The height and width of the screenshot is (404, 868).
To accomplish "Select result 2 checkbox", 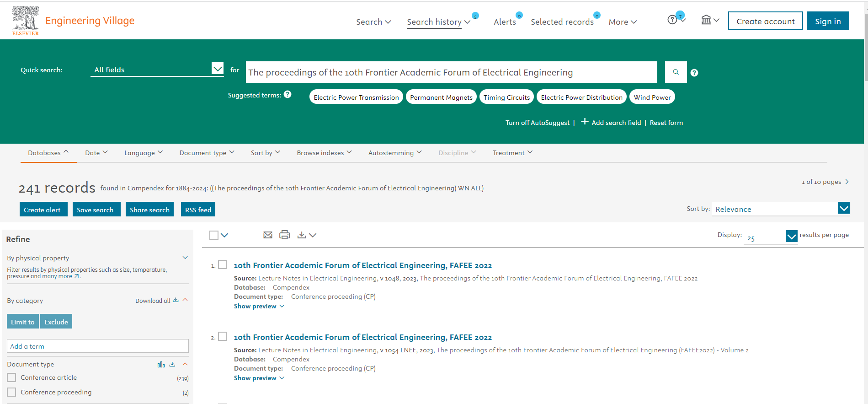I will point(223,336).
